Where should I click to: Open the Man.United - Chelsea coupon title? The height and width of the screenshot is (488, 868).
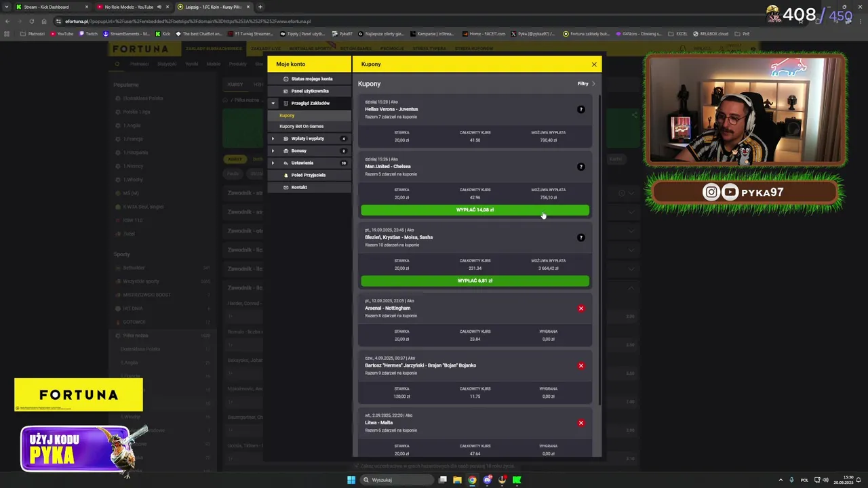[387, 166]
